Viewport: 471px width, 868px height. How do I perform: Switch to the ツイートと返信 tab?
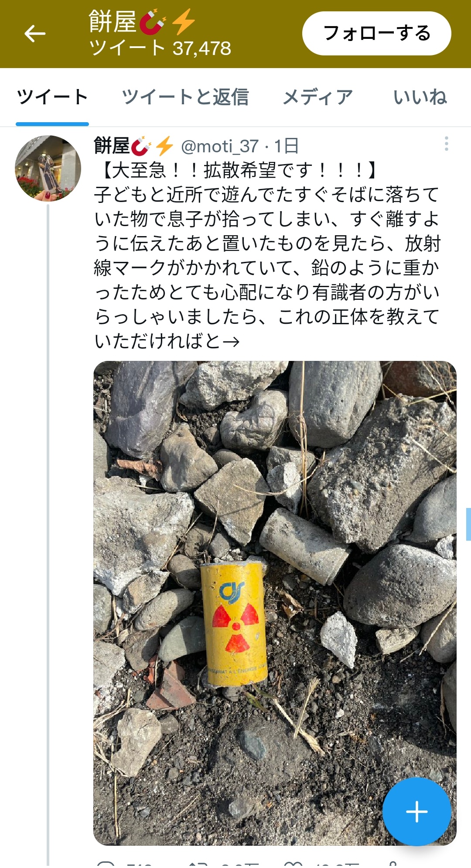185,97
